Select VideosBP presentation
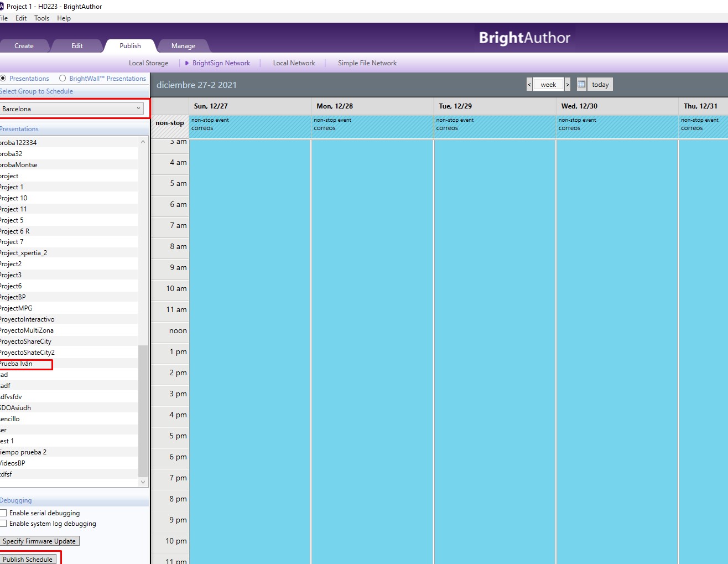This screenshot has height=564, width=728. (69, 463)
